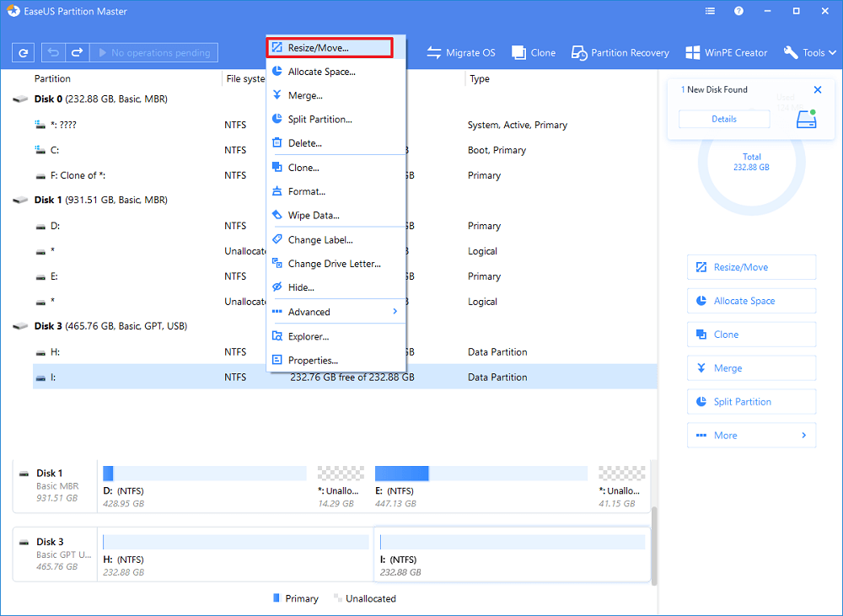Click the tag icon beside Change Label
Screen dimensions: 843x616
point(277,239)
